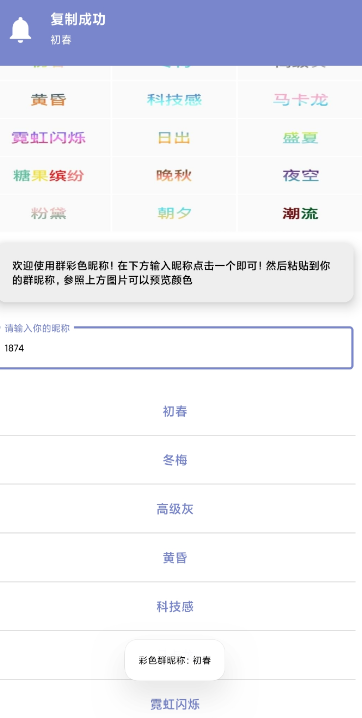Screen dimensions: 362x718
Task: Choose the 冬梅 style option
Action: point(175,460)
